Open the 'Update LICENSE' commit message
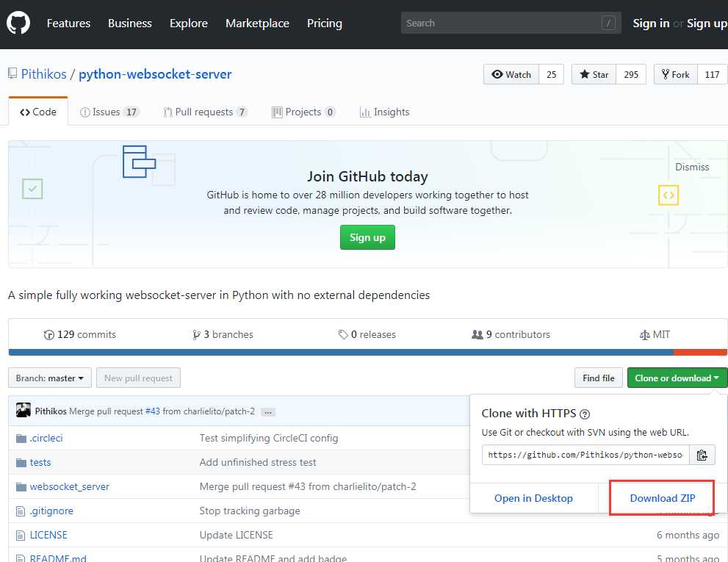 coord(237,535)
